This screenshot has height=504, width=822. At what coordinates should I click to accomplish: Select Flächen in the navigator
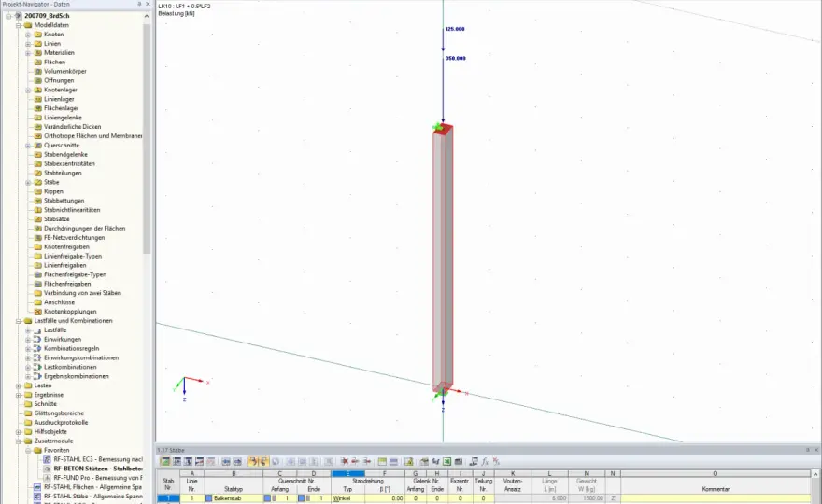[x=54, y=63]
